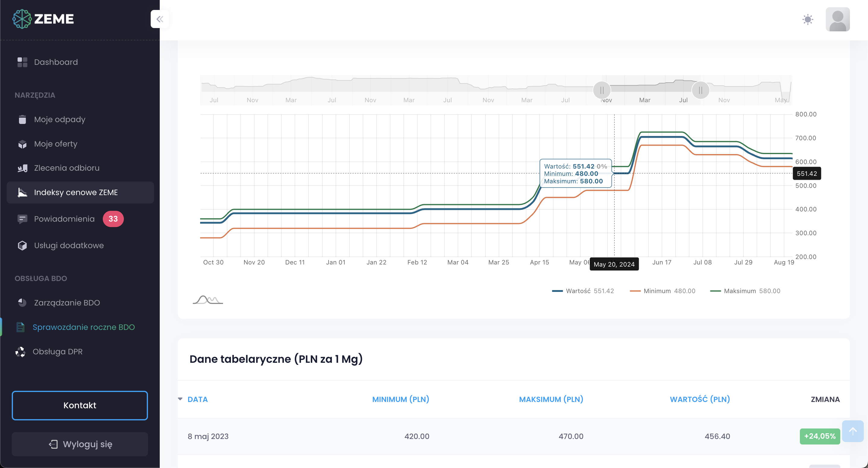This screenshot has width=868, height=468.
Task: Open Usługi dodatkowe in sidebar
Action: (69, 245)
